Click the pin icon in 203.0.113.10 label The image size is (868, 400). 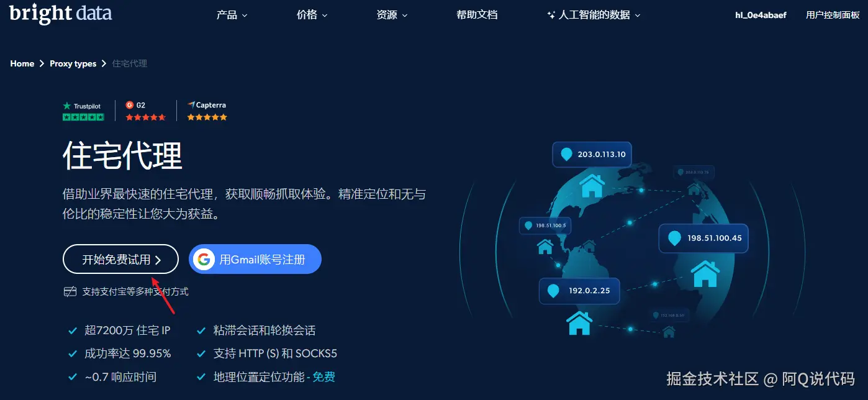tap(566, 154)
